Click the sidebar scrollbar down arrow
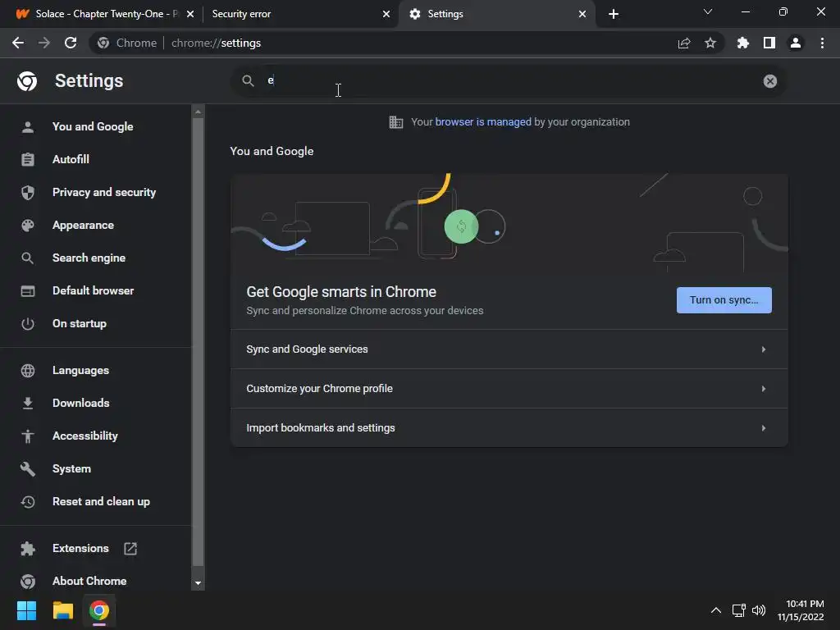This screenshot has height=630, width=840. 198,583
